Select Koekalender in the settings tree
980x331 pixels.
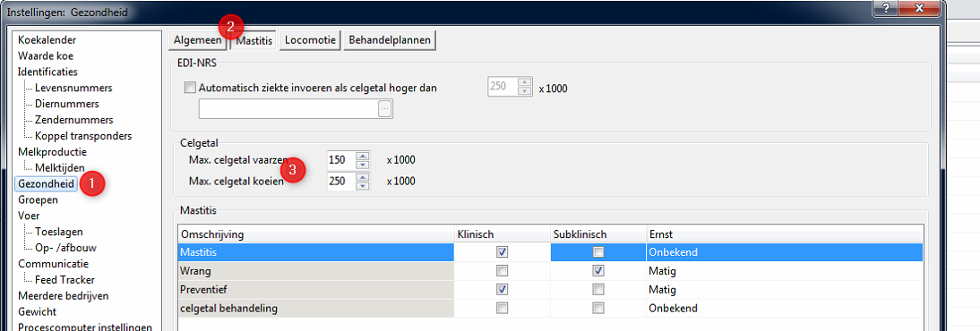(47, 40)
